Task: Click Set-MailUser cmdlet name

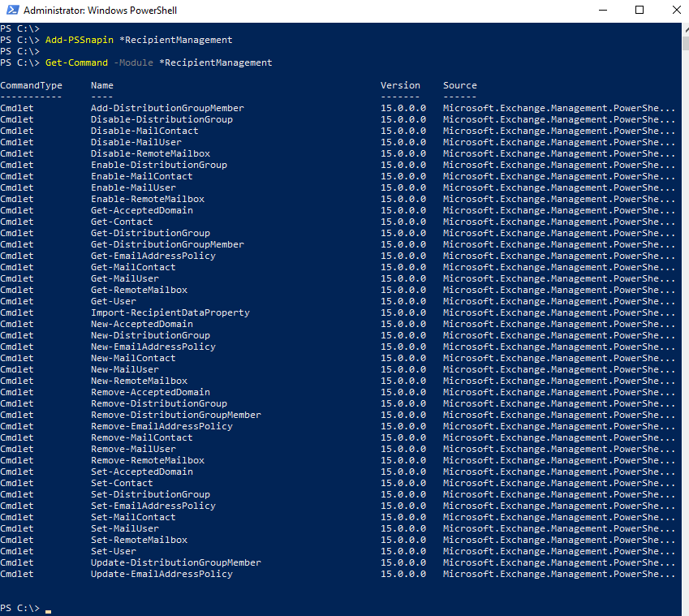Action: [x=125, y=529]
